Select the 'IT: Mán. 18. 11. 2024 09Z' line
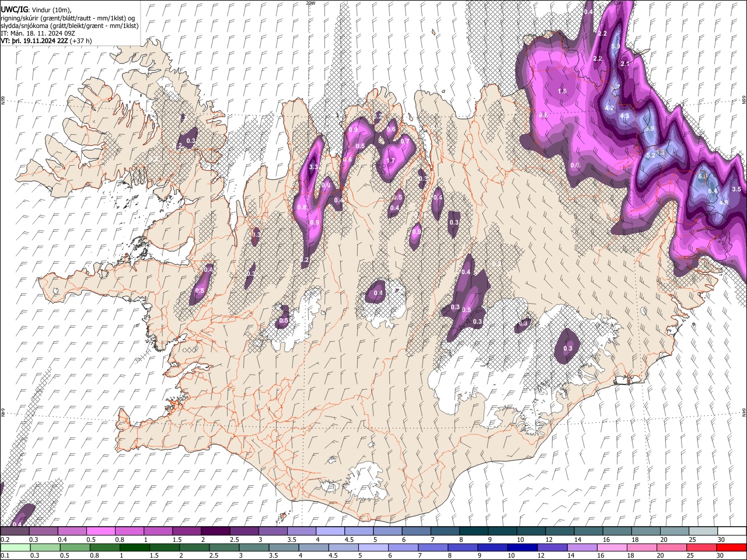 (x=38, y=33)
